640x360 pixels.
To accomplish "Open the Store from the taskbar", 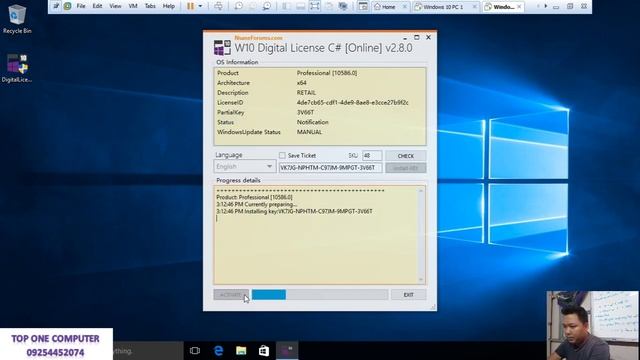I will click(x=264, y=351).
